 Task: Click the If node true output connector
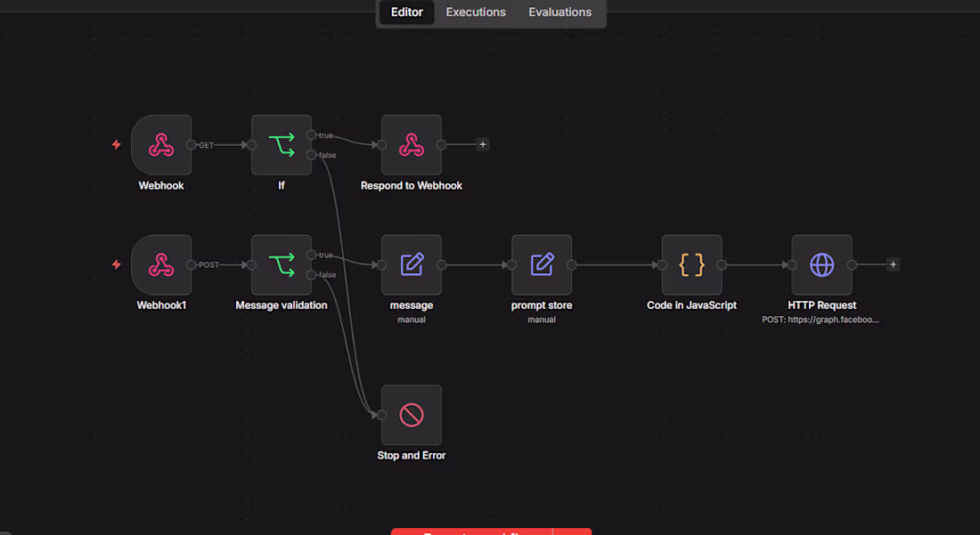click(311, 134)
